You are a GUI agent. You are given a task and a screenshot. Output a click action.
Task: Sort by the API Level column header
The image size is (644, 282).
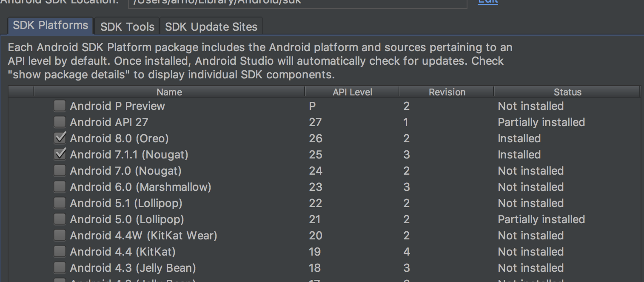pos(352,92)
